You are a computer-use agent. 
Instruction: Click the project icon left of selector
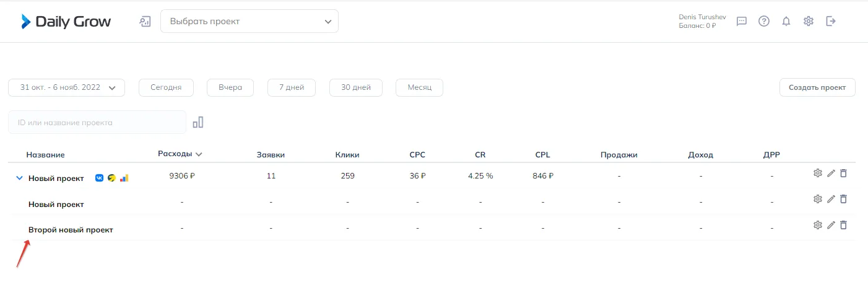[145, 22]
